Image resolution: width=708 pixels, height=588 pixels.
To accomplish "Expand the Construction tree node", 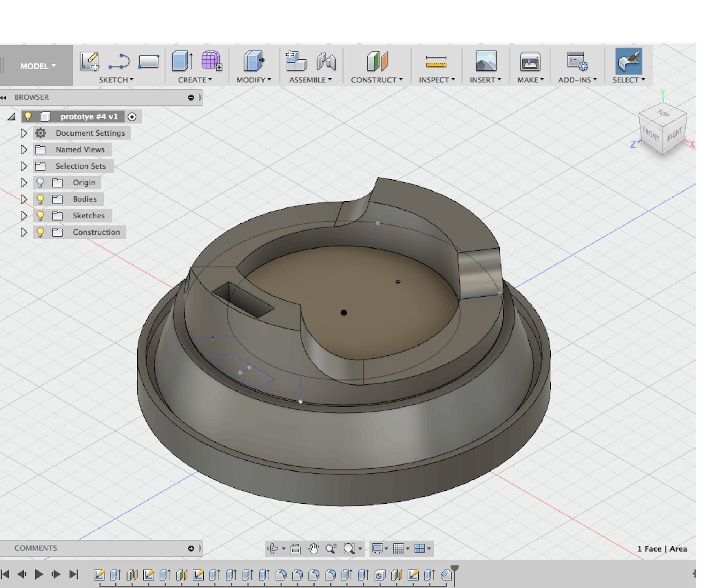I will (24, 232).
